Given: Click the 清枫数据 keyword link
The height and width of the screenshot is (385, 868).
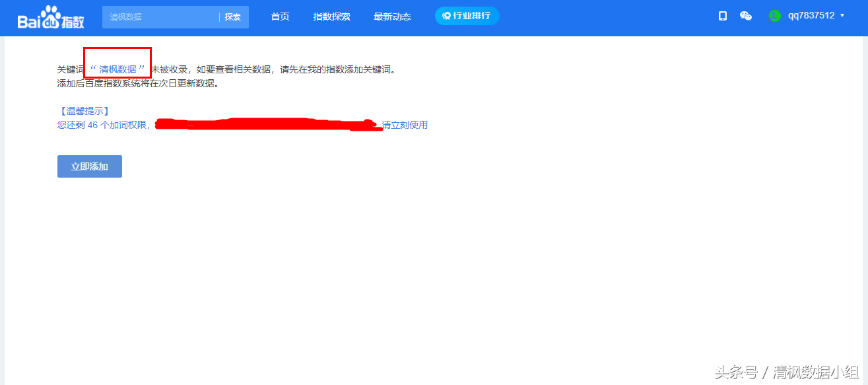Looking at the screenshot, I should point(117,69).
